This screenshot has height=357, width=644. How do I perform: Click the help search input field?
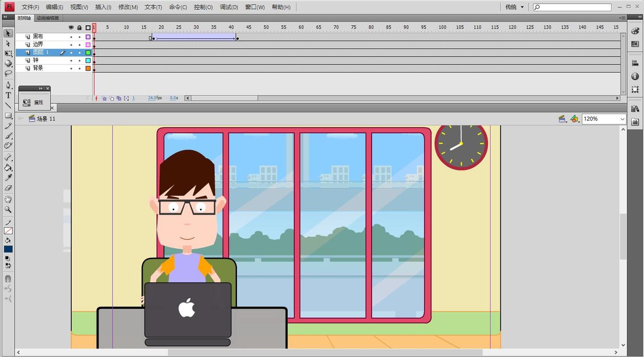point(572,7)
